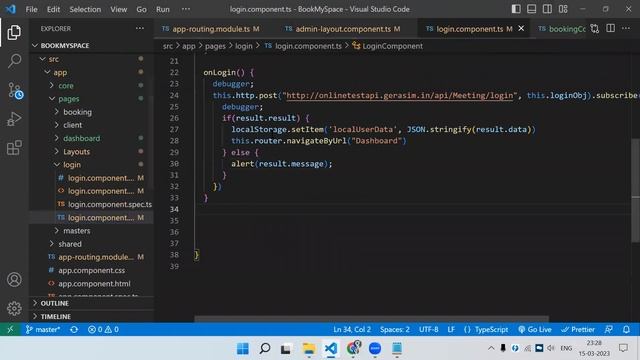Screen dimensions: 640x360
Task: Expand the masters folder
Action: 76,231
